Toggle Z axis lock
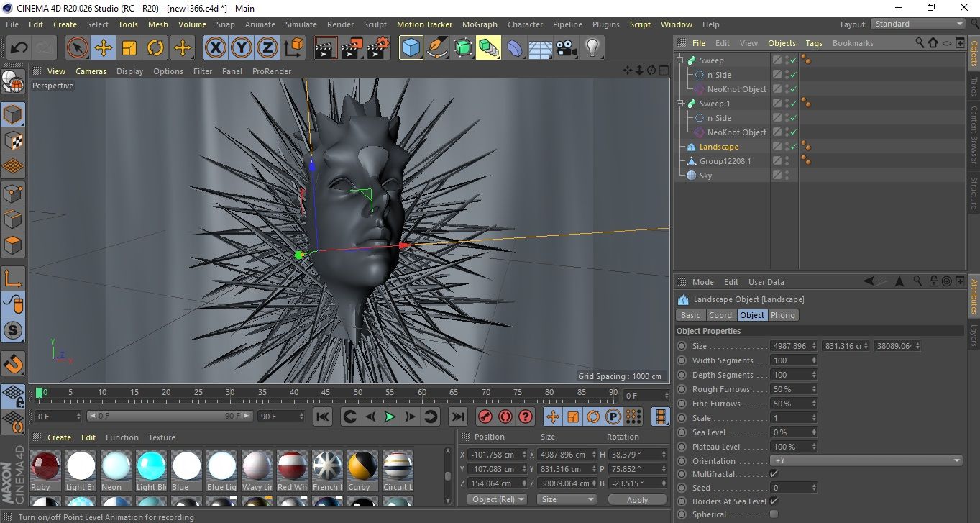Screen dimensions: 980x523 point(267,48)
